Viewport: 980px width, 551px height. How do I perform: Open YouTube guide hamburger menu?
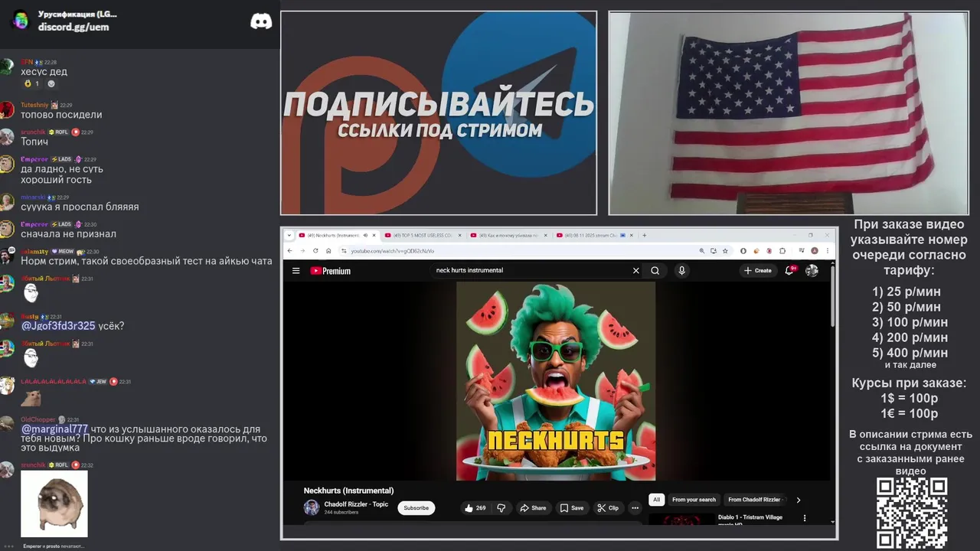tap(296, 270)
